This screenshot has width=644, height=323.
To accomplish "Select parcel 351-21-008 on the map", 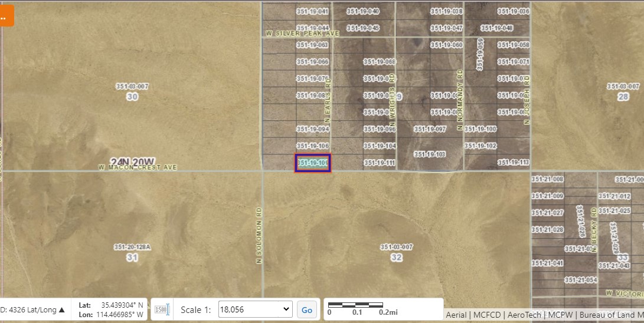I will pyautogui.click(x=547, y=179).
